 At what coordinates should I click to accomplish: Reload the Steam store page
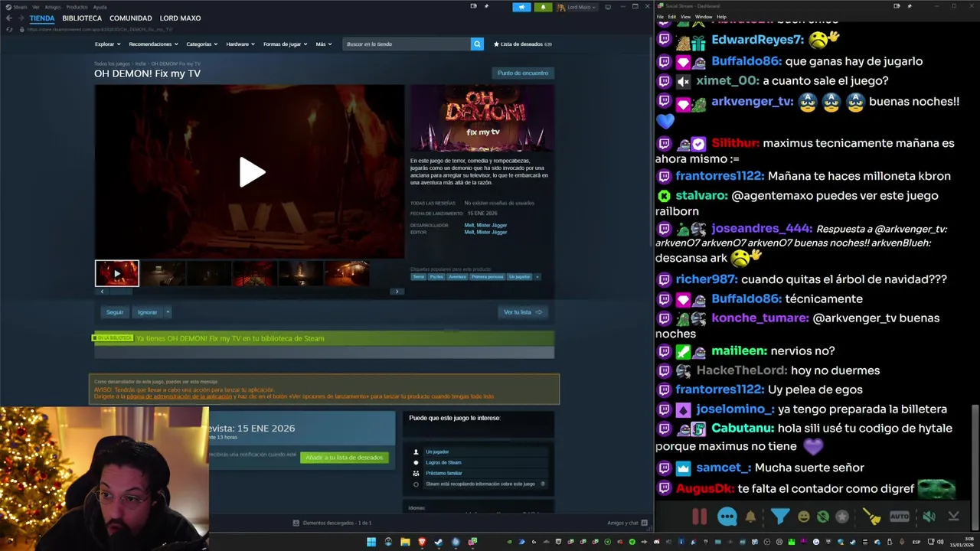tap(9, 29)
